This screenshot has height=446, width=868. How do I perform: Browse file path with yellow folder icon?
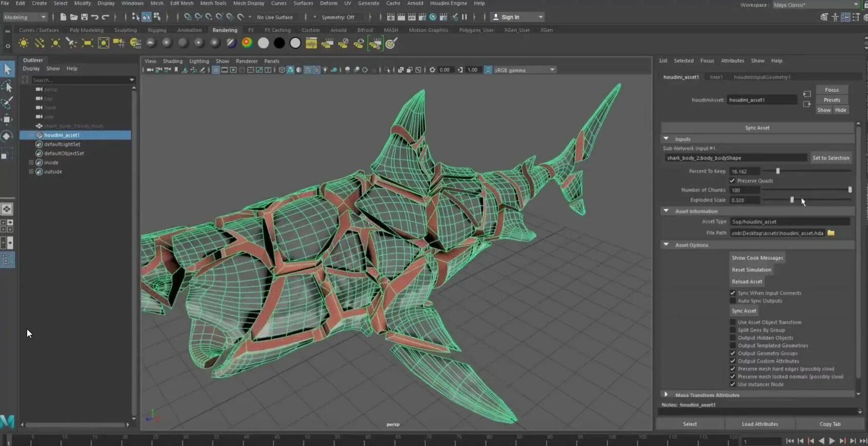coord(831,233)
